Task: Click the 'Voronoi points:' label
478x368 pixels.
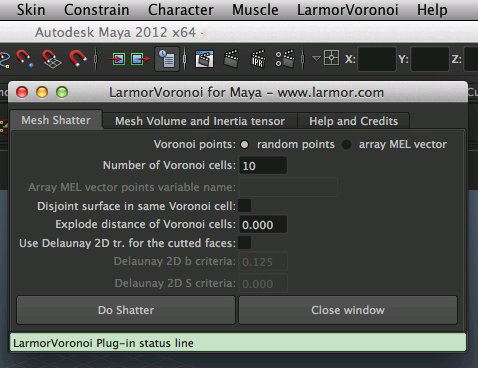Action: point(195,144)
